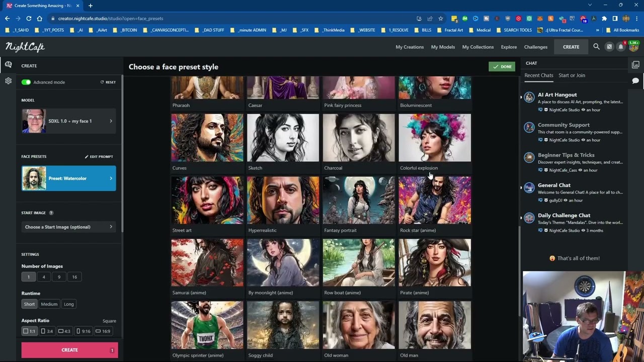This screenshot has width=644, height=362.
Task: Open the Preset: Watercolor face preset picker
Action: point(68,178)
